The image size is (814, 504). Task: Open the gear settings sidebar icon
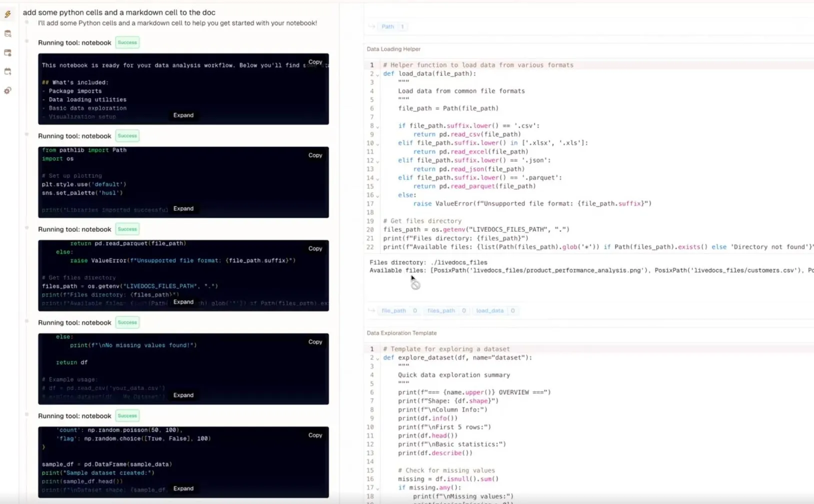[x=7, y=90]
